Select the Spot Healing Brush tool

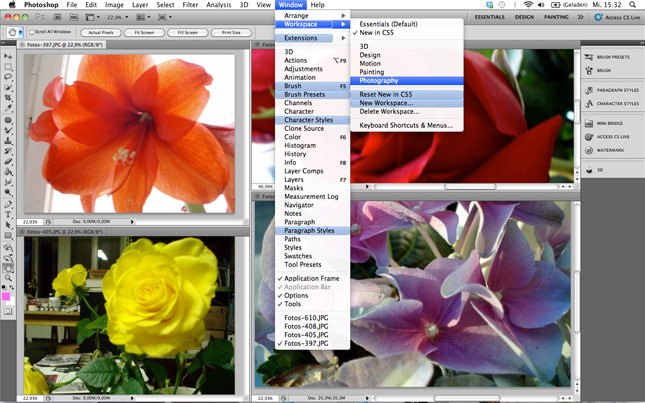[8, 120]
